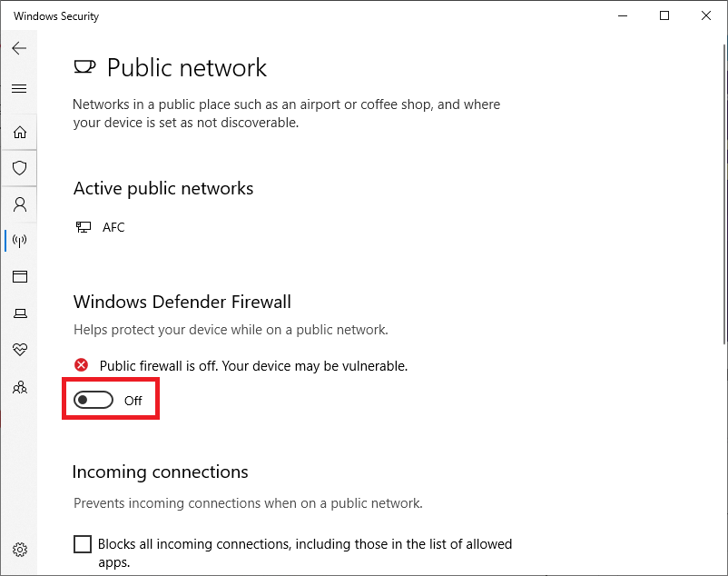Open the hamburger navigation menu
The image size is (728, 576).
19,88
